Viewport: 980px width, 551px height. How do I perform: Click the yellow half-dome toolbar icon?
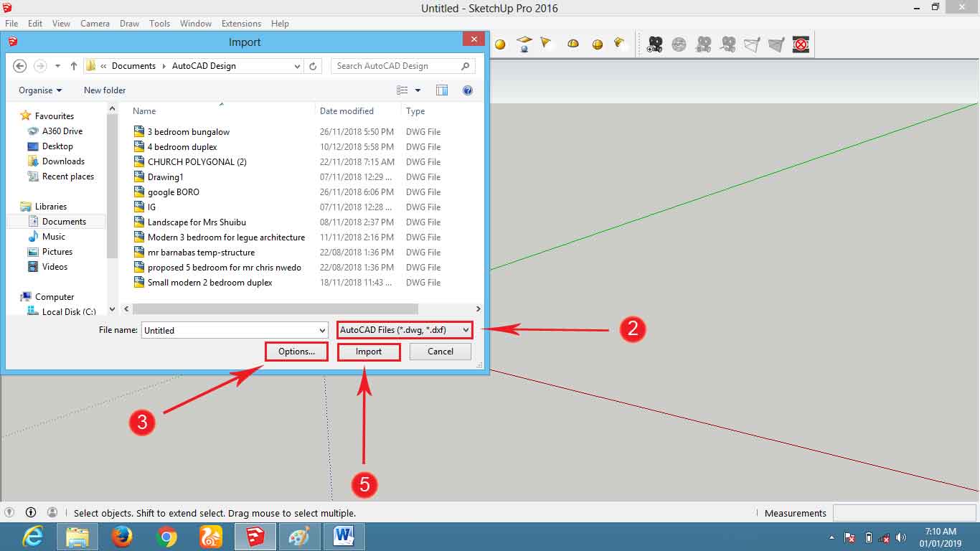point(573,44)
